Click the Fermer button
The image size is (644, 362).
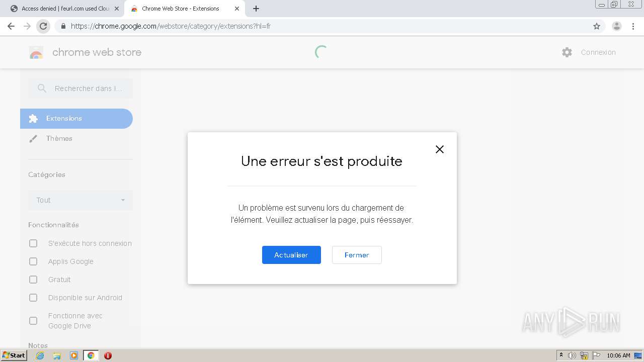click(x=357, y=255)
